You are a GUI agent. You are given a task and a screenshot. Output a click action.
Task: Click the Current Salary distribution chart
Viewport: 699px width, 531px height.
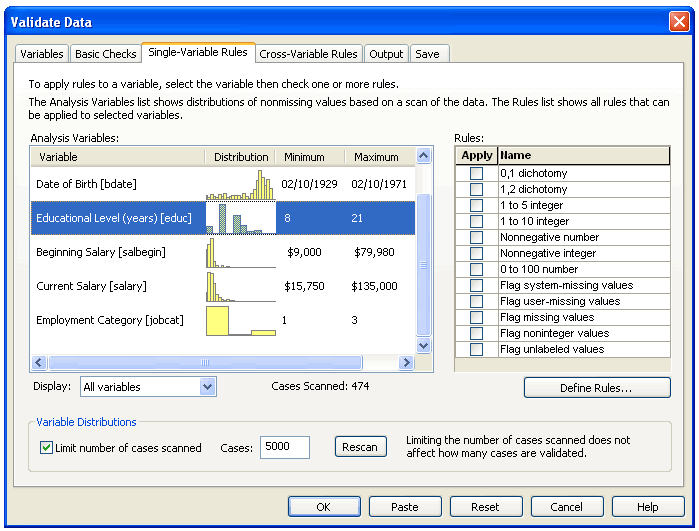pyautogui.click(x=241, y=286)
